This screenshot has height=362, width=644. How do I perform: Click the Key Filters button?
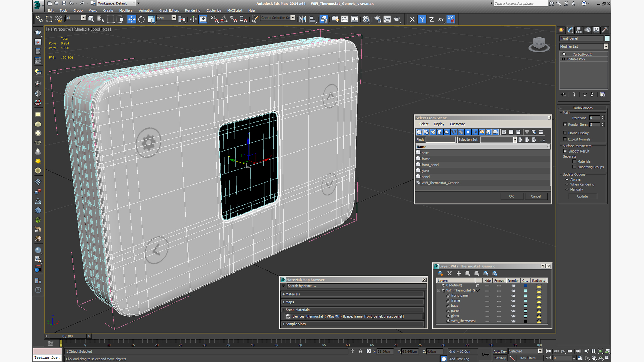[530, 358]
